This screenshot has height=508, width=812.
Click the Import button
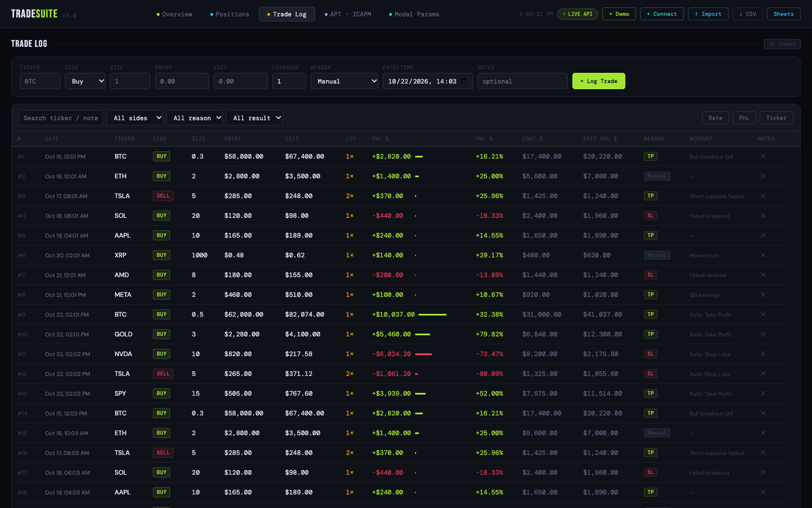[708, 14]
